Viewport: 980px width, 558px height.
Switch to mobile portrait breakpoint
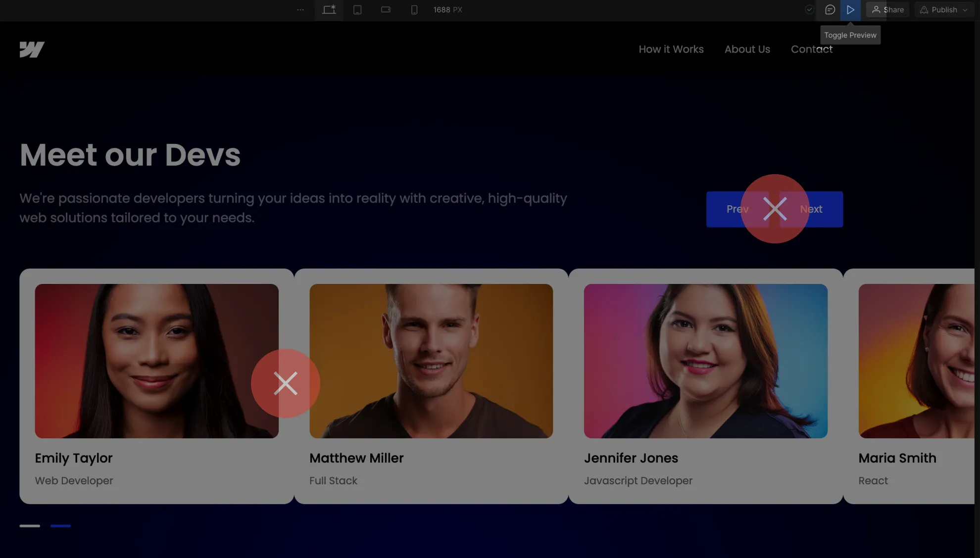click(414, 10)
